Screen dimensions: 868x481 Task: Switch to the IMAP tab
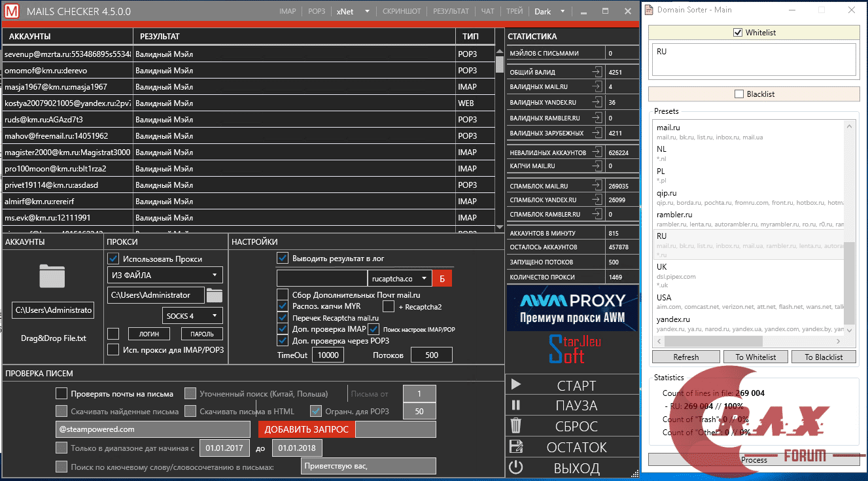click(x=287, y=11)
